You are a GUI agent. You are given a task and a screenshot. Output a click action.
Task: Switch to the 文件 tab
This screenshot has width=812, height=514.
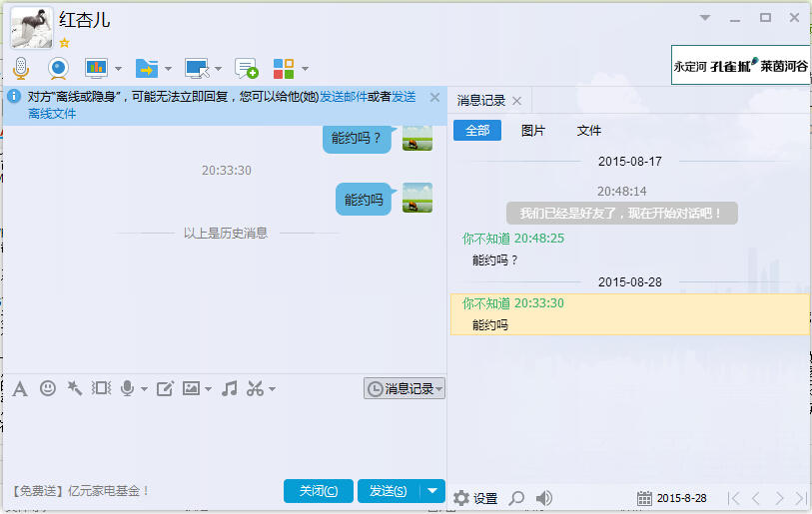pyautogui.click(x=589, y=131)
